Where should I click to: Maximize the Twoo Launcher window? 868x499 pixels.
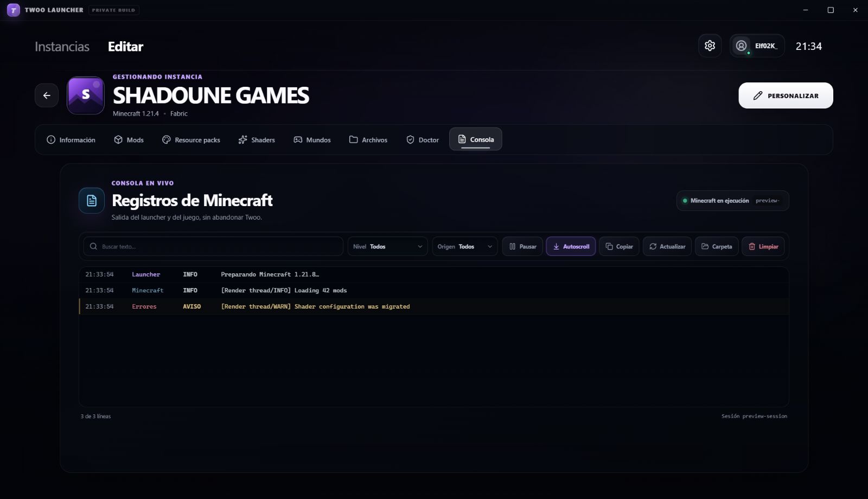(831, 10)
